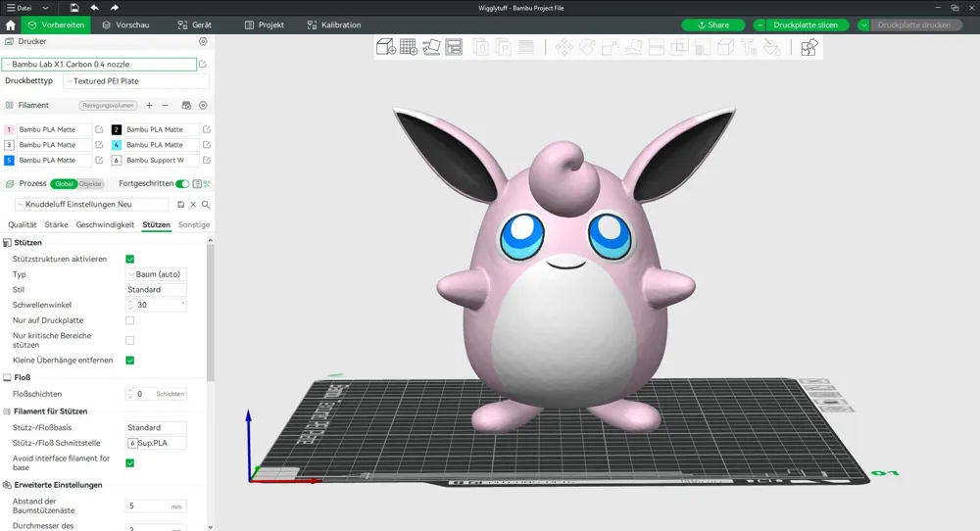Open printer settings gear icon
Image resolution: width=980 pixels, height=531 pixels.
pyautogui.click(x=203, y=41)
